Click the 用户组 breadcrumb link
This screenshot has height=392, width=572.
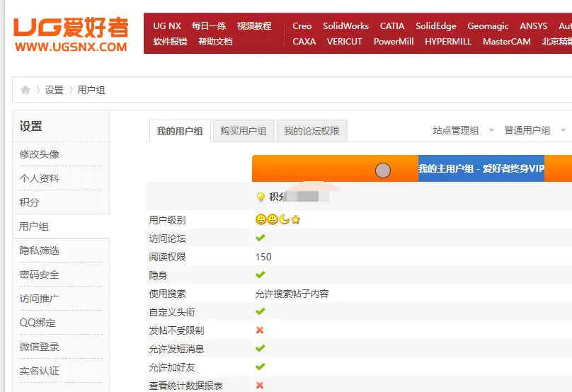[91, 90]
